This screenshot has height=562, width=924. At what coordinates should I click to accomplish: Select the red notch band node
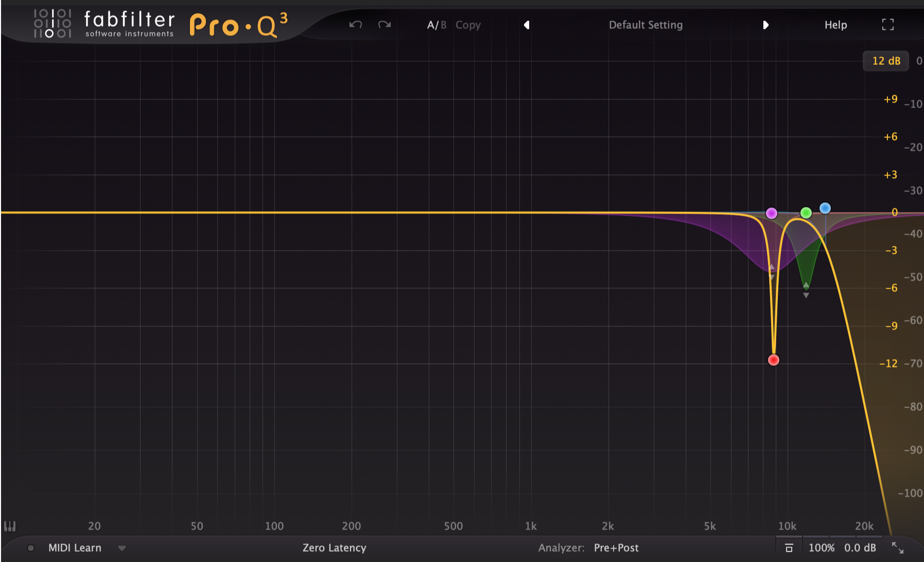(773, 360)
